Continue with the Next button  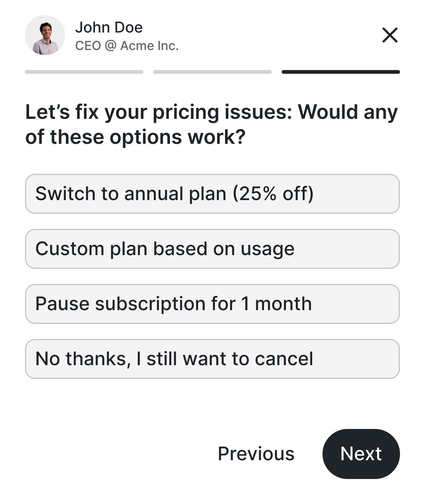click(x=361, y=454)
